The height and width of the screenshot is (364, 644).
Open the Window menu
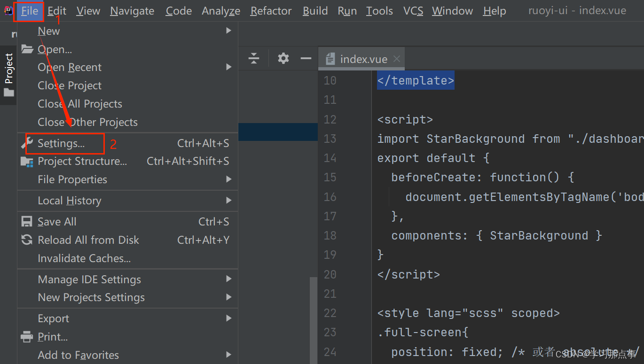(452, 11)
